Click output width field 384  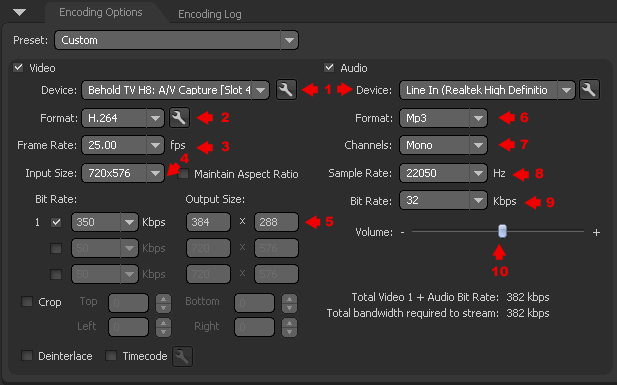(x=208, y=222)
